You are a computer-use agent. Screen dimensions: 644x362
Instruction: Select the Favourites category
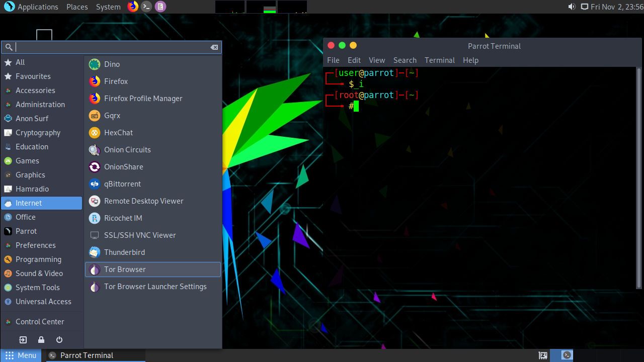coord(42,76)
